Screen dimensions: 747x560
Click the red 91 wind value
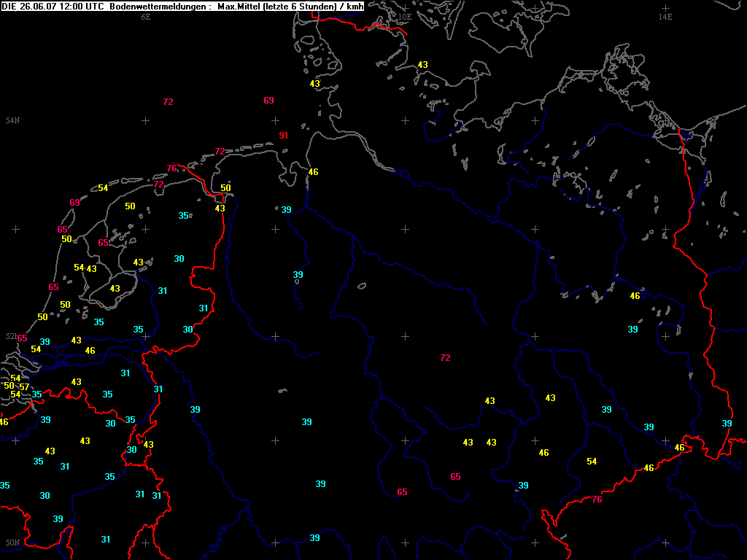coord(284,136)
